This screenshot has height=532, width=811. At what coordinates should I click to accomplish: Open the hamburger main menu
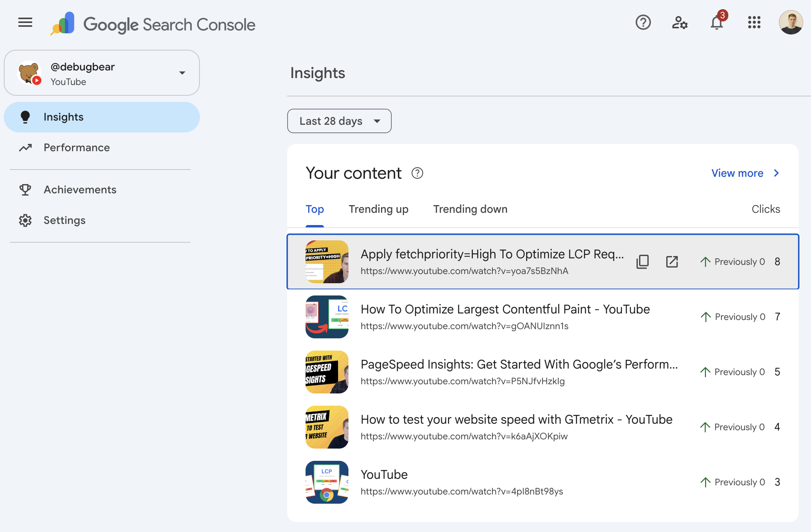click(x=25, y=23)
